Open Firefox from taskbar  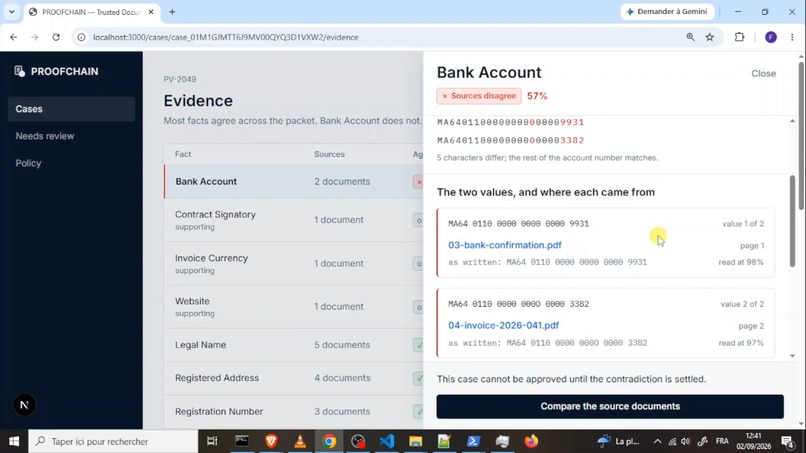(x=532, y=441)
